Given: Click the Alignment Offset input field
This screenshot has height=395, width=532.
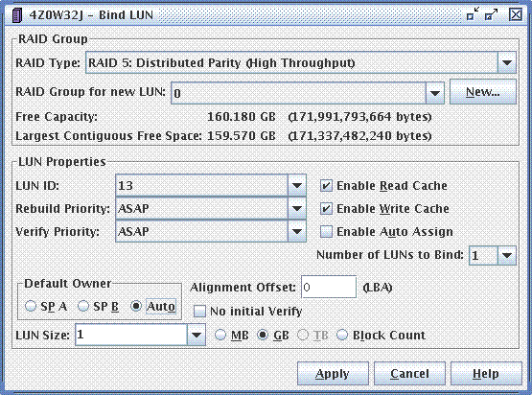Looking at the screenshot, I should coord(329,287).
